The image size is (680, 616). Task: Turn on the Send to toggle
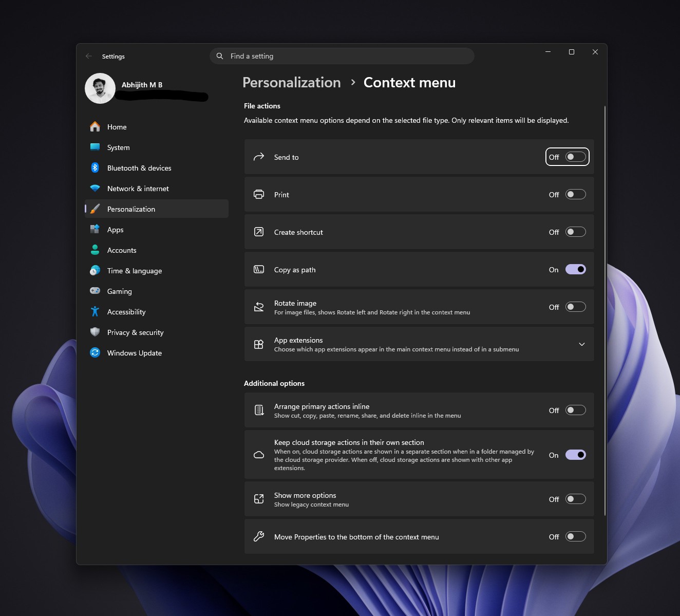[576, 157]
